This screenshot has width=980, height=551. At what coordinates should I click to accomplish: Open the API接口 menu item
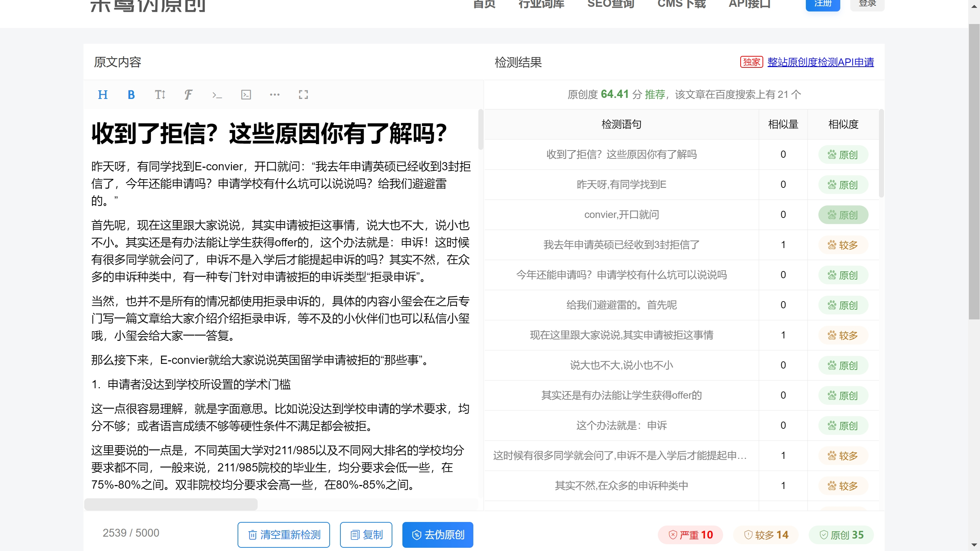(x=750, y=4)
